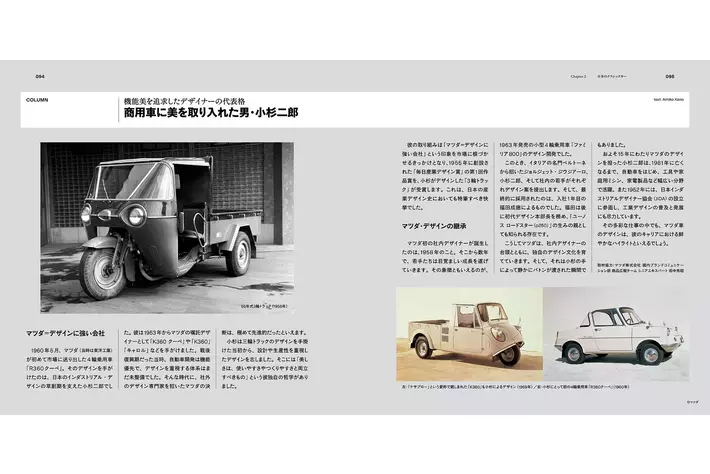This screenshot has height=474, width=710.
Task: Click the paragraph starting 1960年5月、マツダ
Action: pyautogui.click(x=69, y=369)
